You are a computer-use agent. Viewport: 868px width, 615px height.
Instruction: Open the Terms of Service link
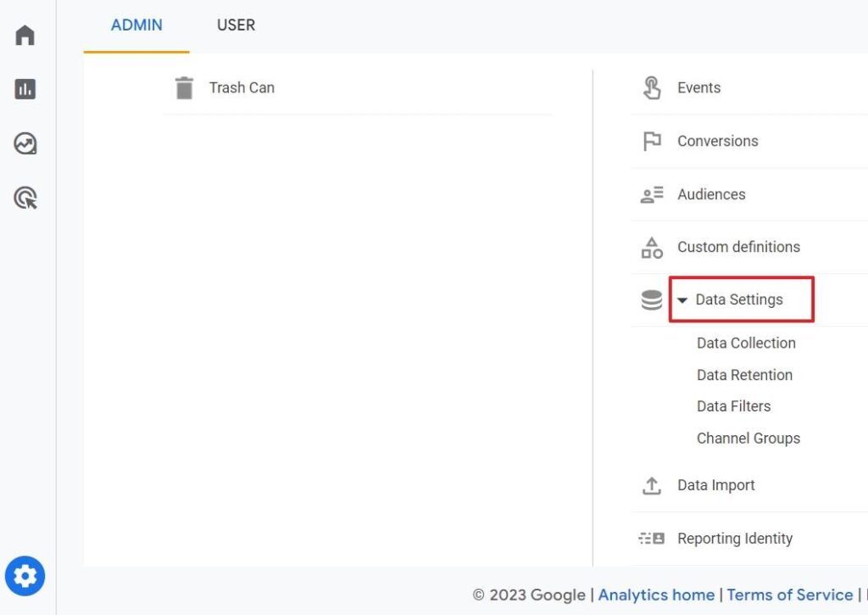click(789, 595)
